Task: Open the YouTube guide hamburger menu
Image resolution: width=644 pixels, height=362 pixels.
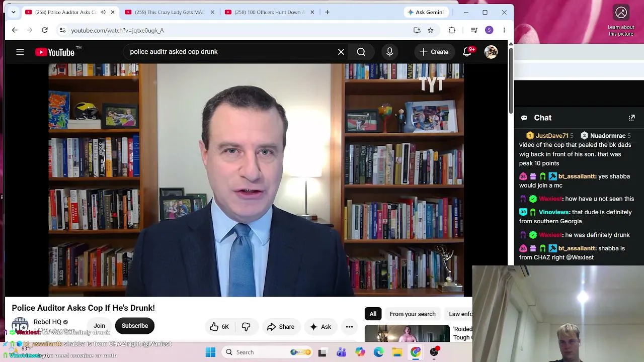Action: point(20,52)
